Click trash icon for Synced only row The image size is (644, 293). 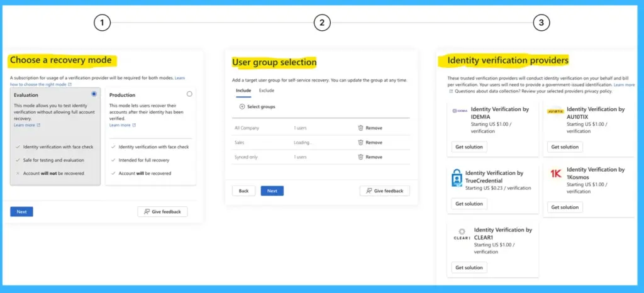click(x=360, y=157)
